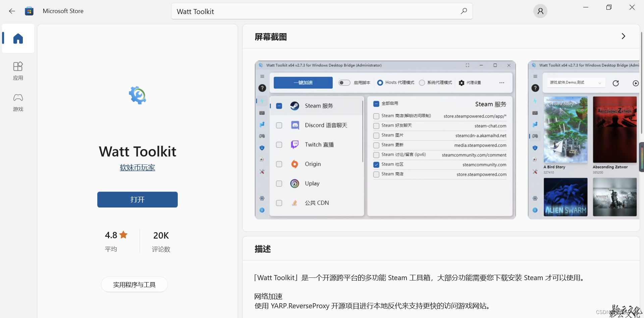This screenshot has width=644, height=318.
Task: Click the back arrow in the title bar
Action: [12, 11]
